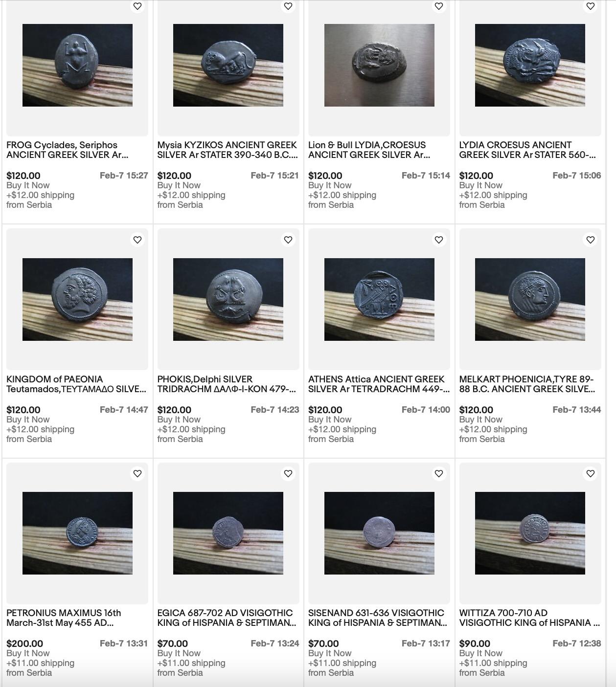Open WITTIZA Visigothic King of Hispania title

click(529, 618)
